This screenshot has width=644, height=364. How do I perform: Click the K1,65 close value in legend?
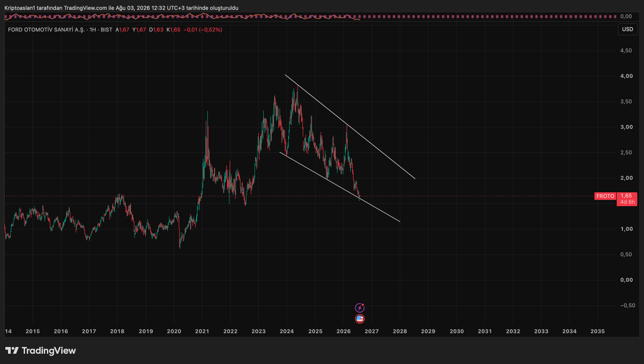(x=173, y=30)
